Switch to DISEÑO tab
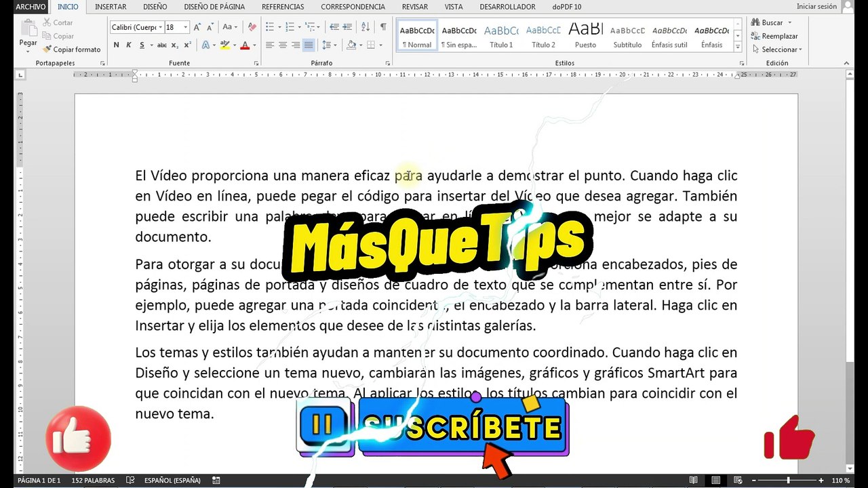The width and height of the screenshot is (868, 488). click(155, 7)
